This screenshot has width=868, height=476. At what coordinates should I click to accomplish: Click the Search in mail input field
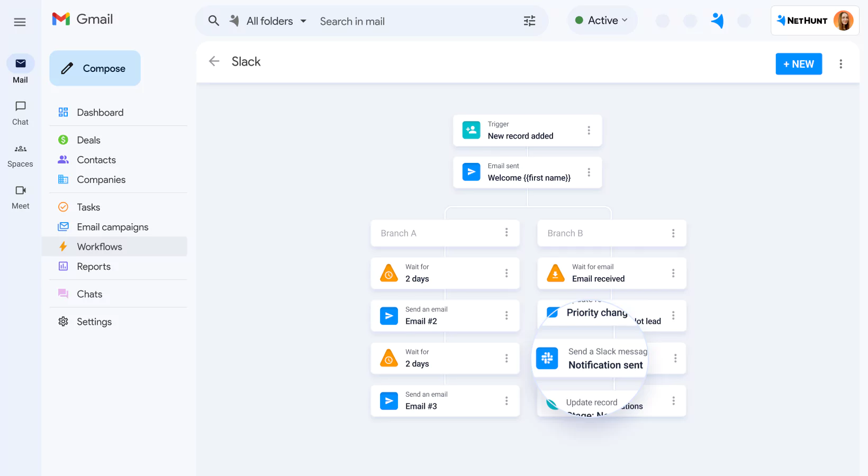tap(370, 21)
